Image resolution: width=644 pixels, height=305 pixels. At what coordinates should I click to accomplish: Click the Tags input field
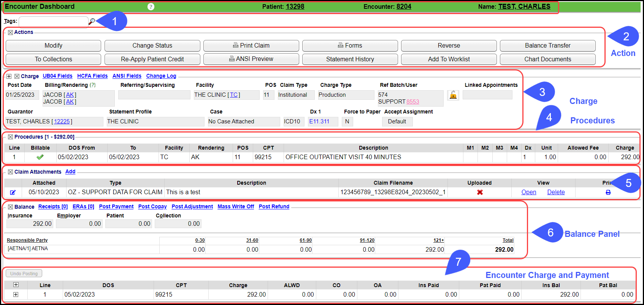(53, 21)
